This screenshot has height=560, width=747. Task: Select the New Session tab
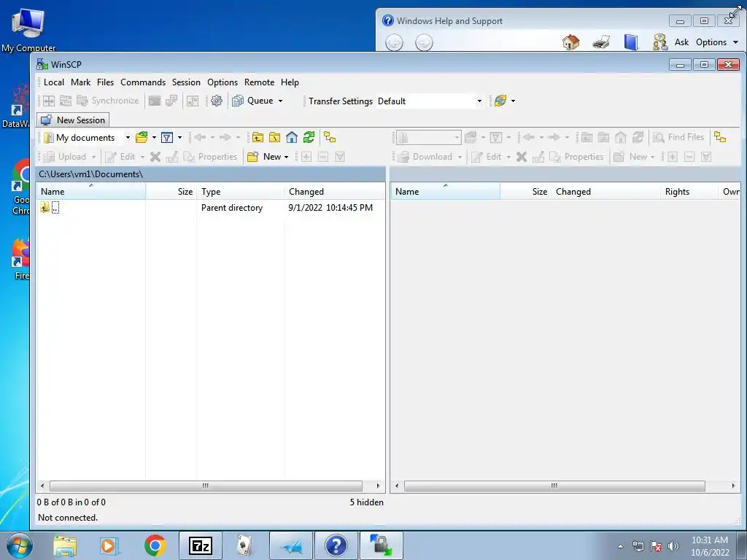(74, 120)
